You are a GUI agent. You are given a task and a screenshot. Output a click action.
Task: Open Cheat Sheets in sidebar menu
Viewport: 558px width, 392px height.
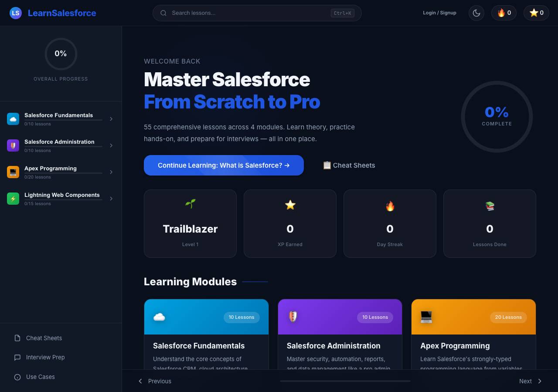click(61, 338)
